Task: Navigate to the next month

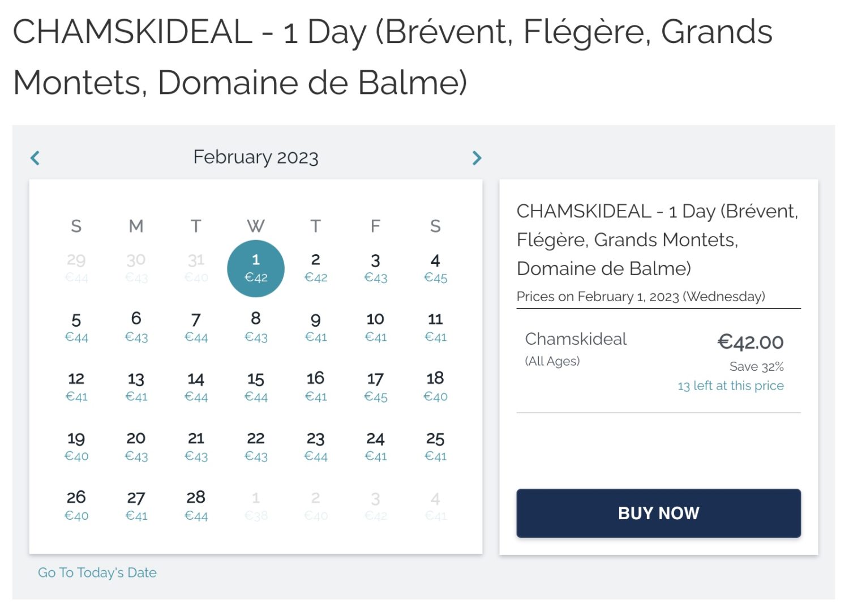Action: click(x=477, y=157)
